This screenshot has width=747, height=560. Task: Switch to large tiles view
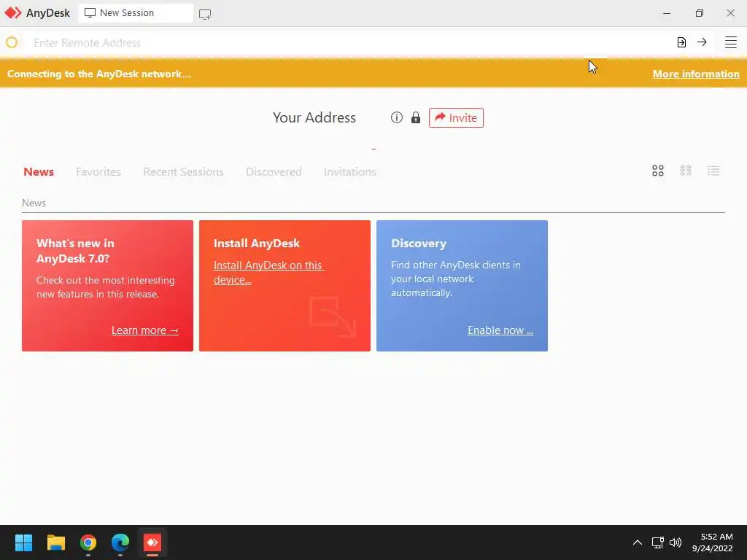[x=658, y=171]
